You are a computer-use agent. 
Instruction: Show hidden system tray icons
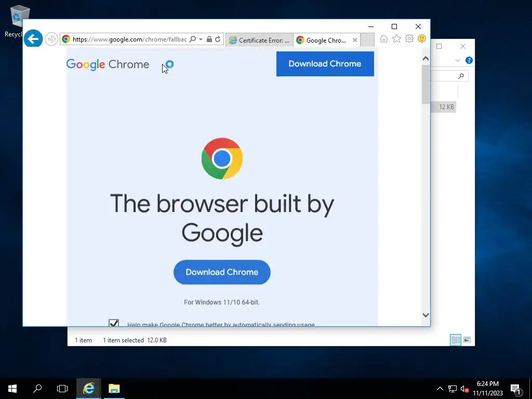[440, 389]
